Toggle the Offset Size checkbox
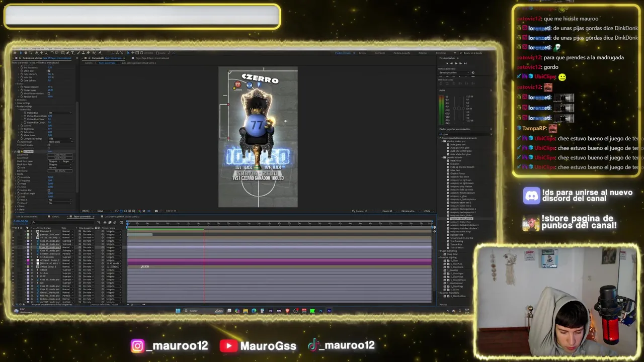 pyautogui.click(x=49, y=71)
